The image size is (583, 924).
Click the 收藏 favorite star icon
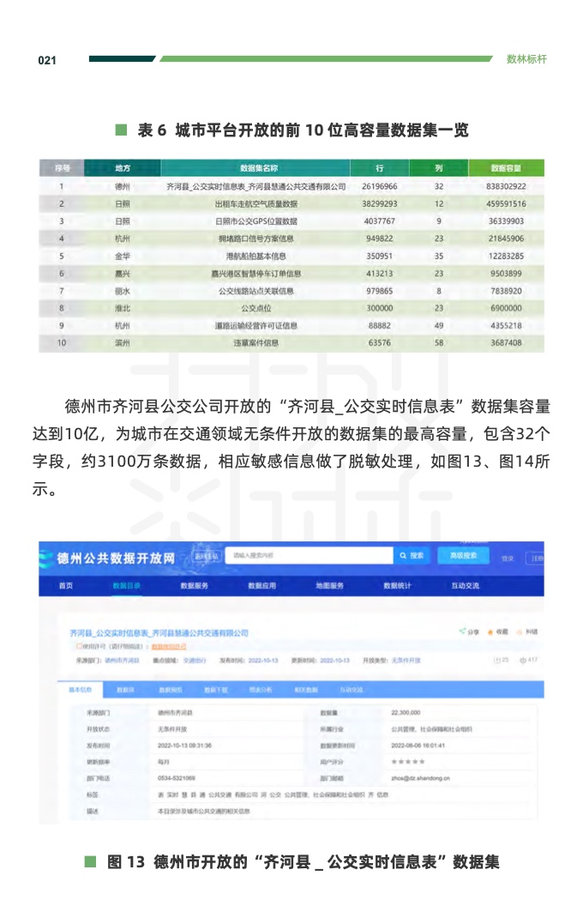tap(491, 631)
